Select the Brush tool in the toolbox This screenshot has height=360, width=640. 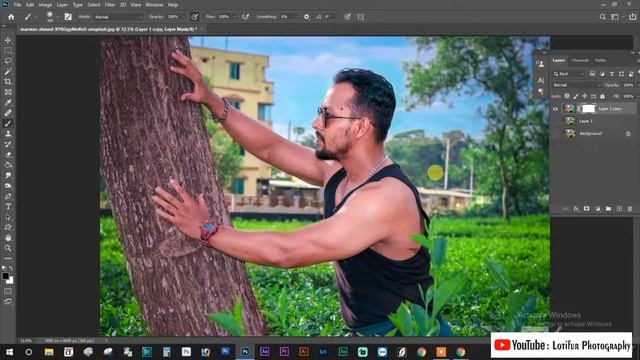[8, 123]
